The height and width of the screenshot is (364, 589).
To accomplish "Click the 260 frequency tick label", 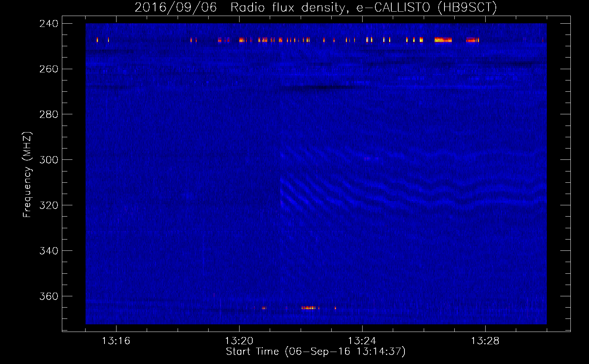I will point(49,69).
